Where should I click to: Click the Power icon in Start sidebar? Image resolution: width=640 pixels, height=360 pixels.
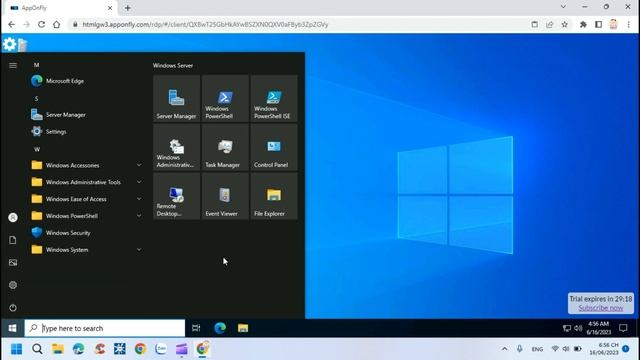pos(13,308)
